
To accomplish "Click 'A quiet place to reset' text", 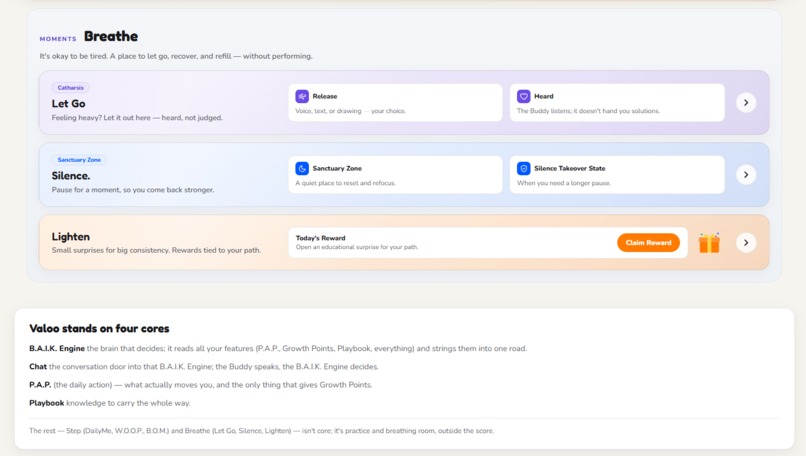I will pos(345,183).
